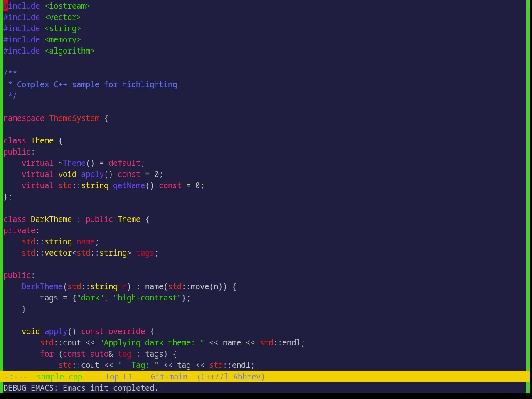Click on '<vector>' include header
This screenshot has height=399, width=532.
(x=63, y=17)
